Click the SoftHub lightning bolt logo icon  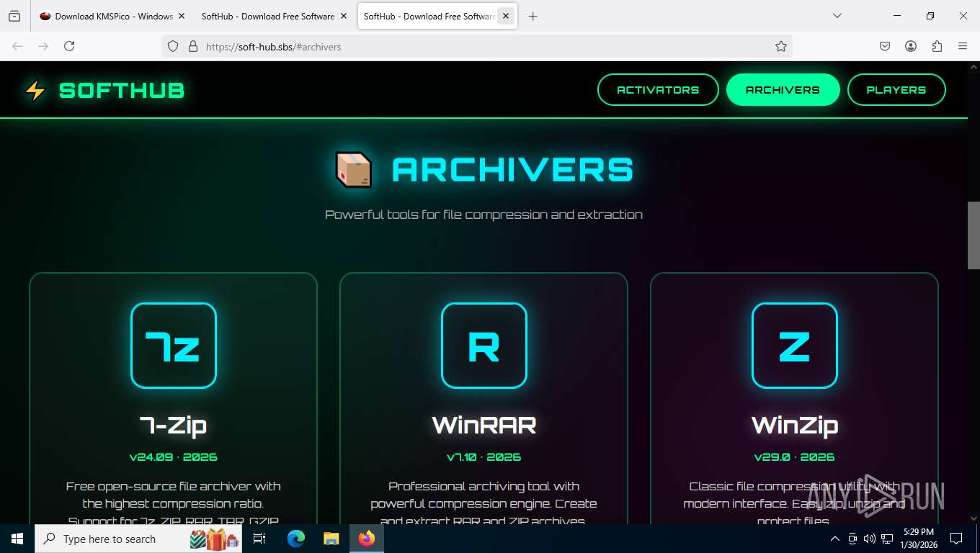pos(35,90)
